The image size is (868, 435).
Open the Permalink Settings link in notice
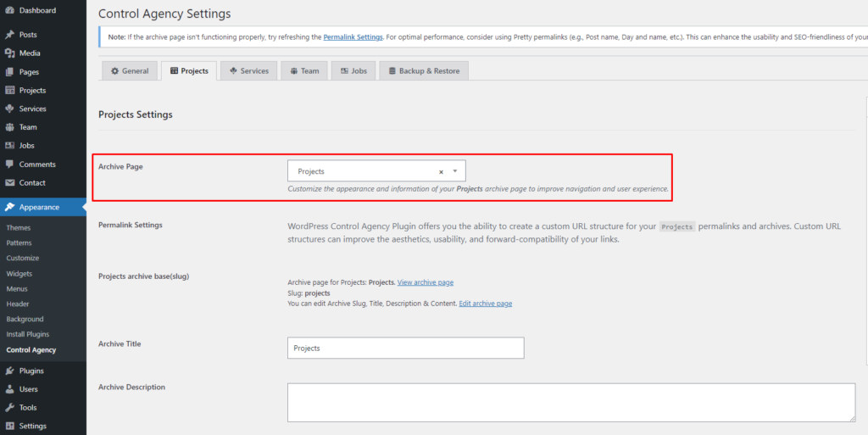coord(353,37)
